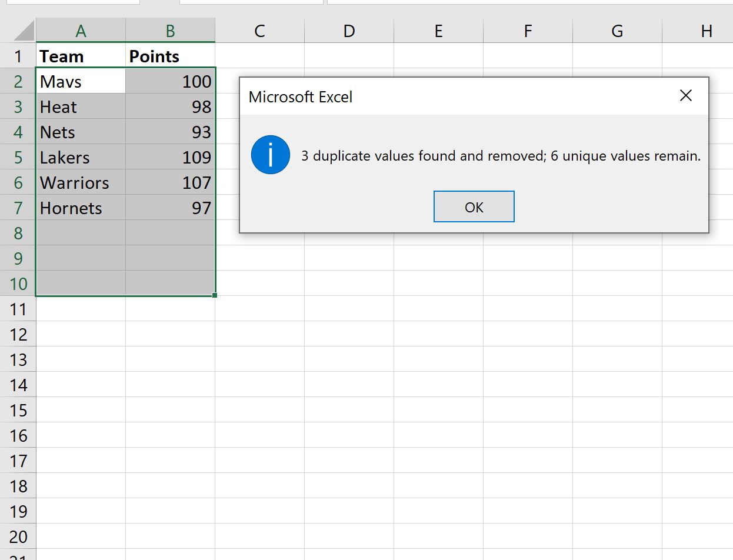Select column header G
Viewport: 733px width, 560px height.
pyautogui.click(x=617, y=30)
